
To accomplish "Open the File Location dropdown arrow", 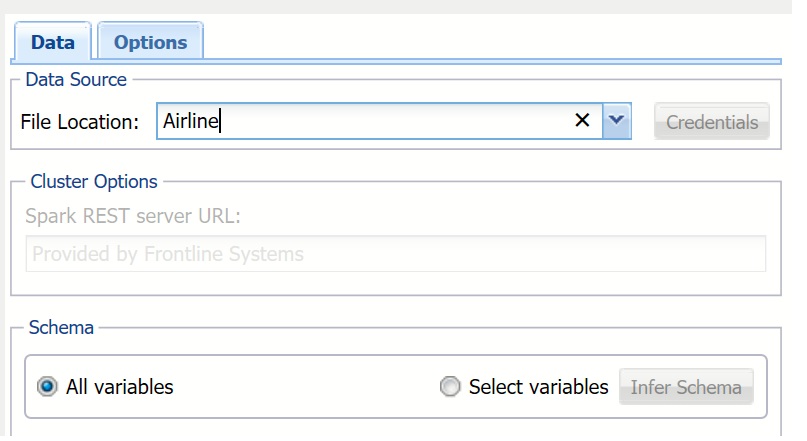I will coord(617,121).
